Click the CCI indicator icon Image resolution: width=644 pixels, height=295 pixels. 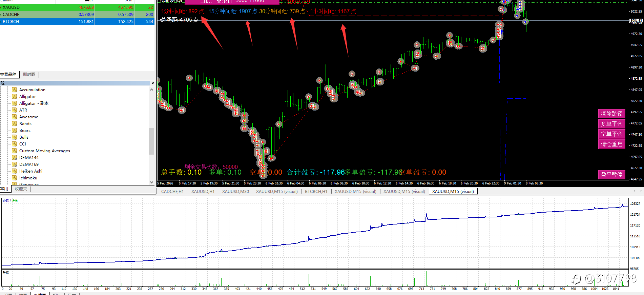point(15,144)
